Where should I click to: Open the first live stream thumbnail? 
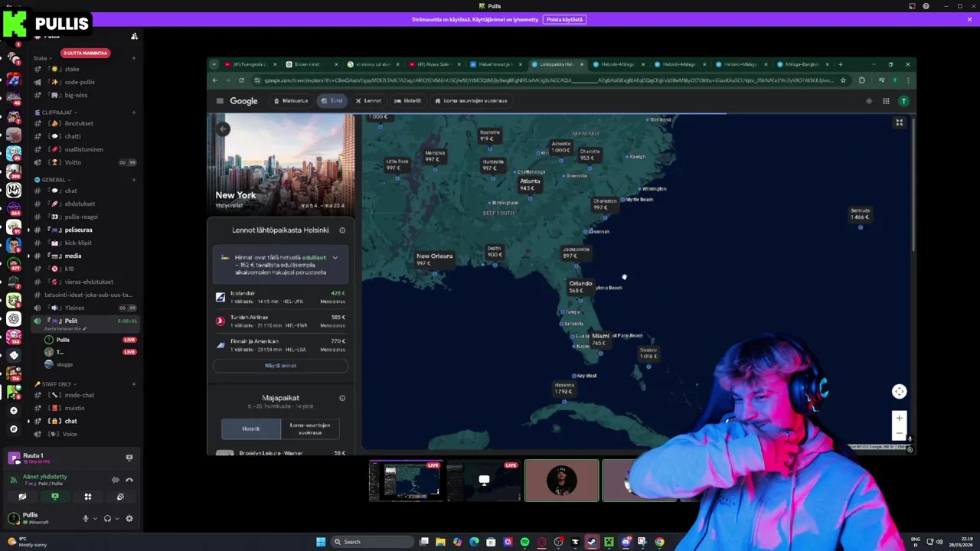pyautogui.click(x=406, y=481)
